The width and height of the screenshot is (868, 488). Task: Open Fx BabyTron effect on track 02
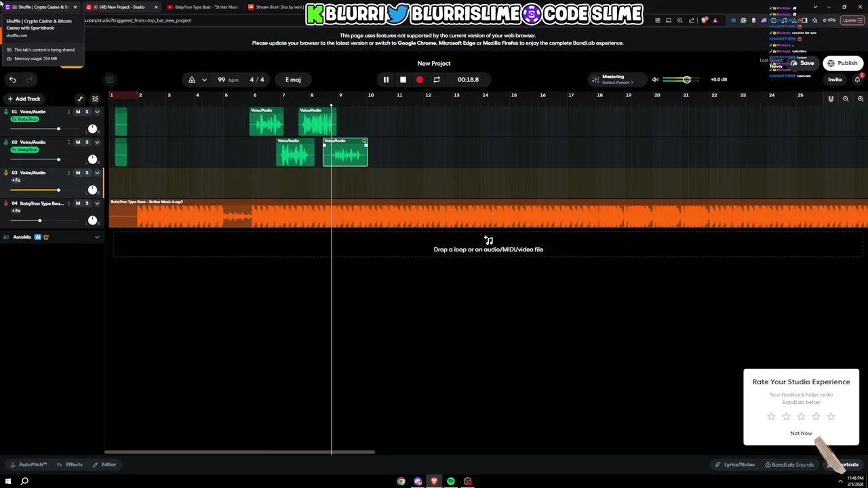[24, 150]
